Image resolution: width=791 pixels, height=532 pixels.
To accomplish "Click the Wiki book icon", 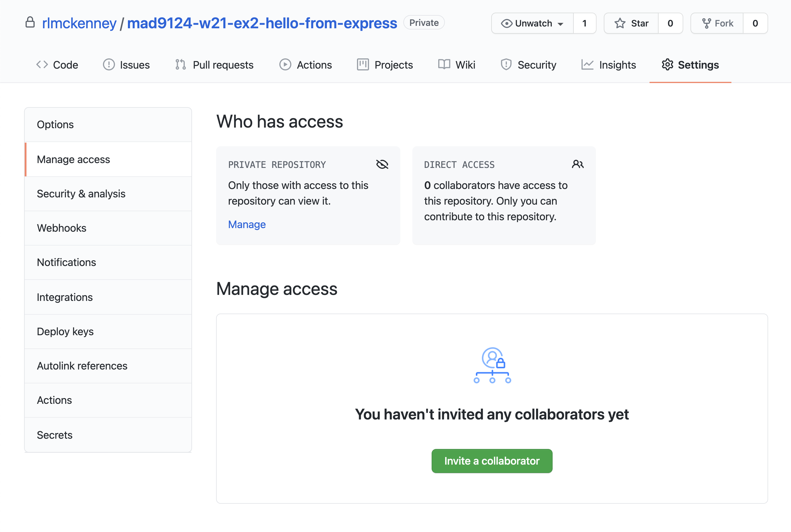I will pos(444,64).
